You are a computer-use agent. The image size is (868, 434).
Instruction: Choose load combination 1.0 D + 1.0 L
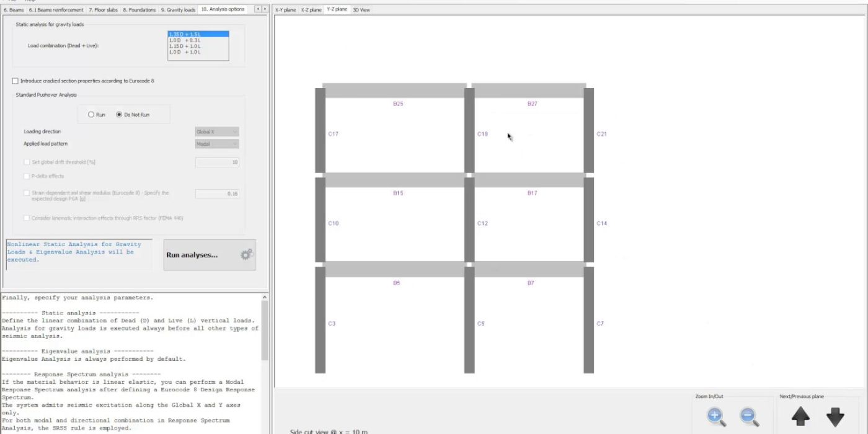[198, 52]
